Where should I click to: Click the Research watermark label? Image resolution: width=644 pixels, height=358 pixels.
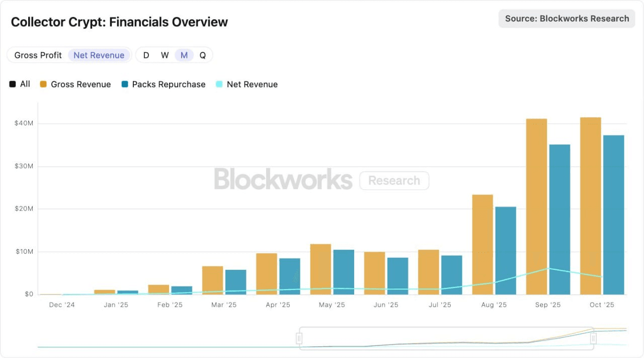(x=394, y=180)
